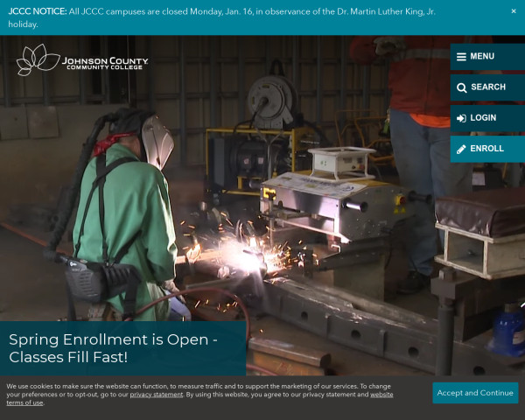Dismiss the JCCC notice with the X
The image size is (525, 420).
[x=514, y=11]
